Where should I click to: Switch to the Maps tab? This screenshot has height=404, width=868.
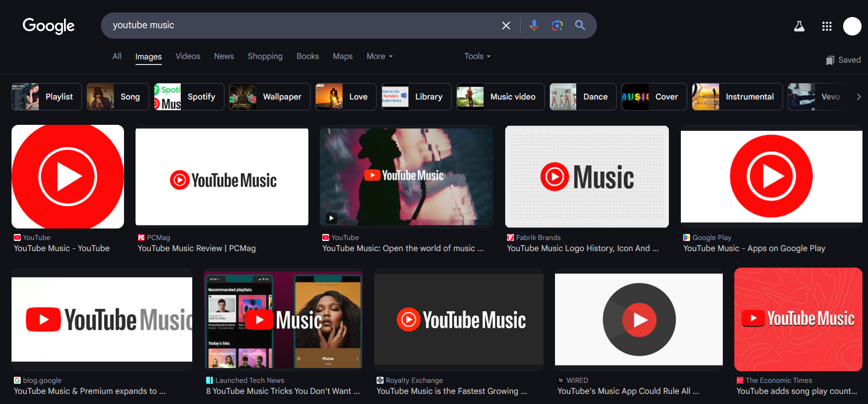(342, 56)
